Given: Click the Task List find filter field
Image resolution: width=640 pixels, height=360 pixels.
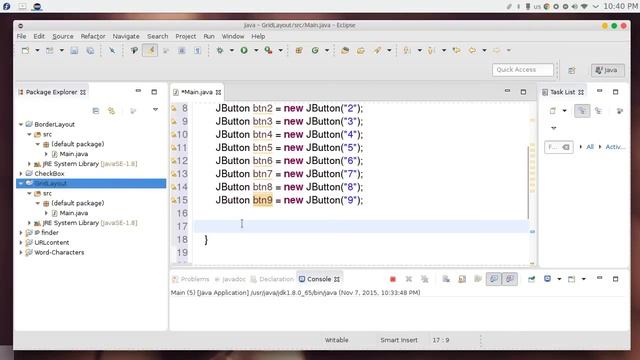Looking at the screenshot, I should click(x=558, y=147).
